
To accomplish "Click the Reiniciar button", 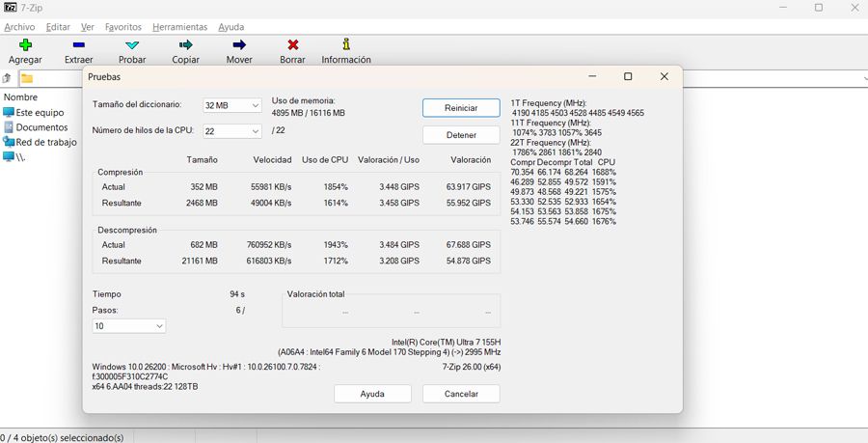I will [x=461, y=108].
